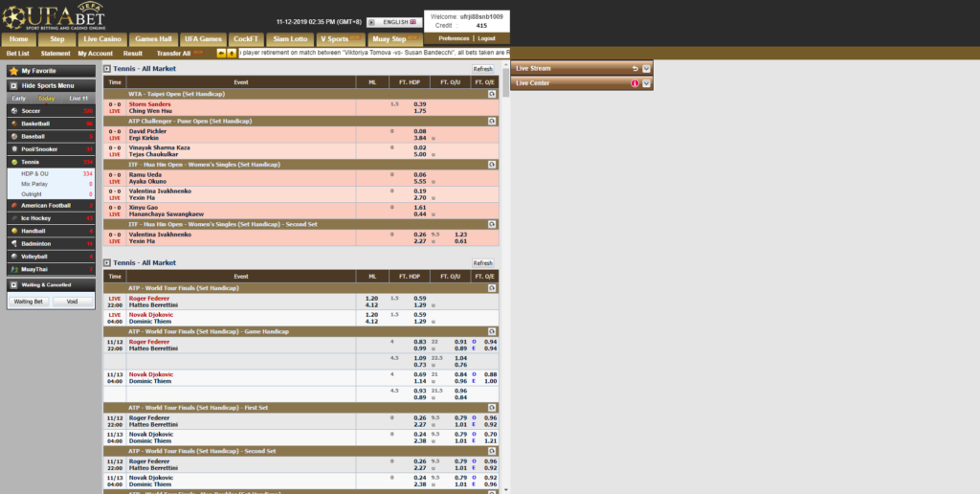Click the Void button
The height and width of the screenshot is (494, 980).
click(x=73, y=302)
